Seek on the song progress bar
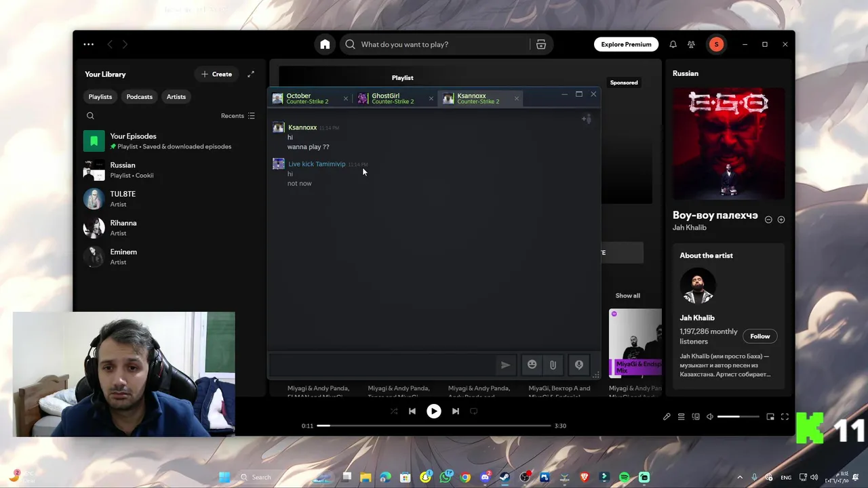 (x=434, y=426)
